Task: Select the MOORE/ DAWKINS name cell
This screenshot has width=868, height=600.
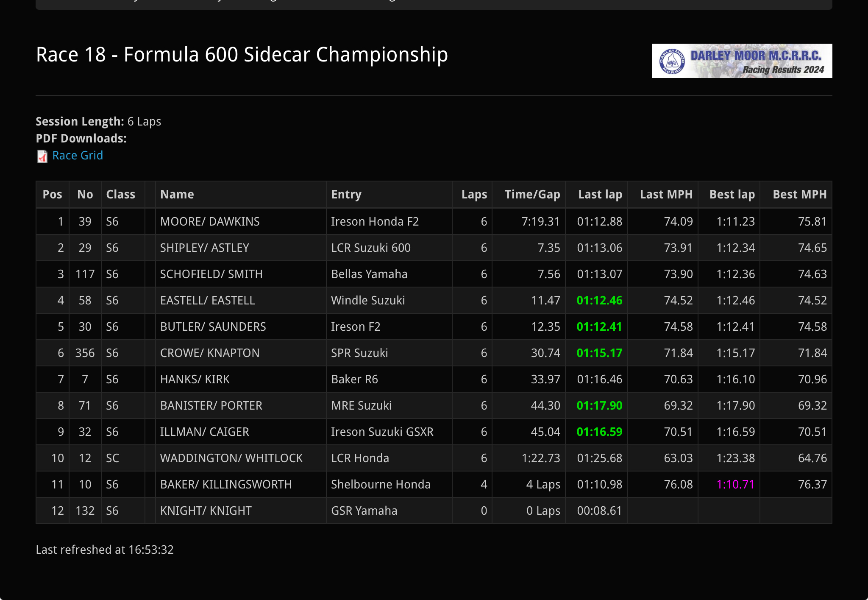Action: coord(241,221)
